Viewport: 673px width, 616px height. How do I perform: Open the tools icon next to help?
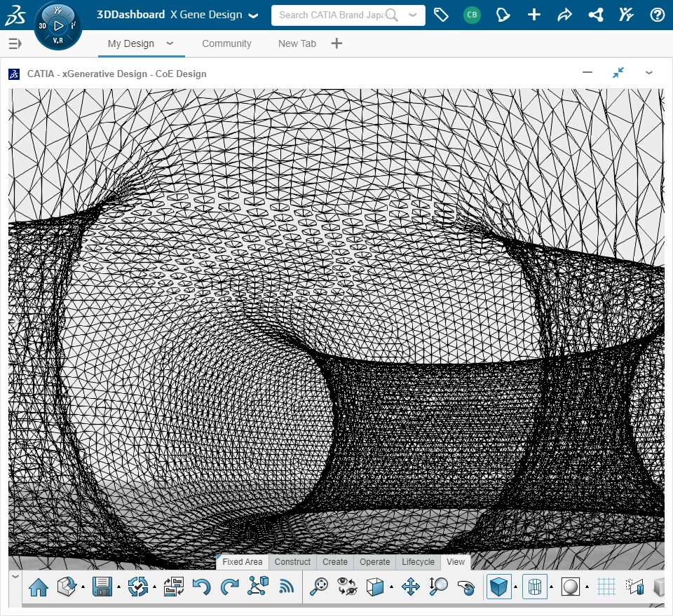pos(626,15)
